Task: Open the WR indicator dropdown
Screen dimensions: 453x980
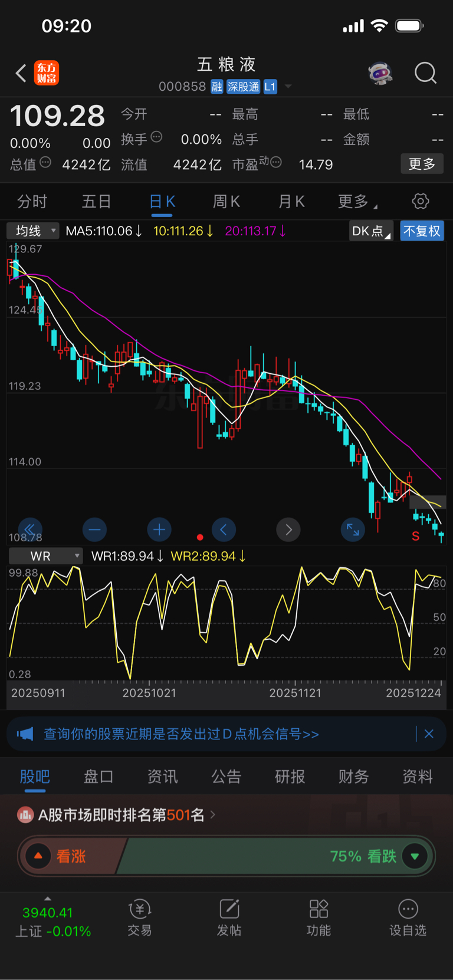Action: [46, 556]
